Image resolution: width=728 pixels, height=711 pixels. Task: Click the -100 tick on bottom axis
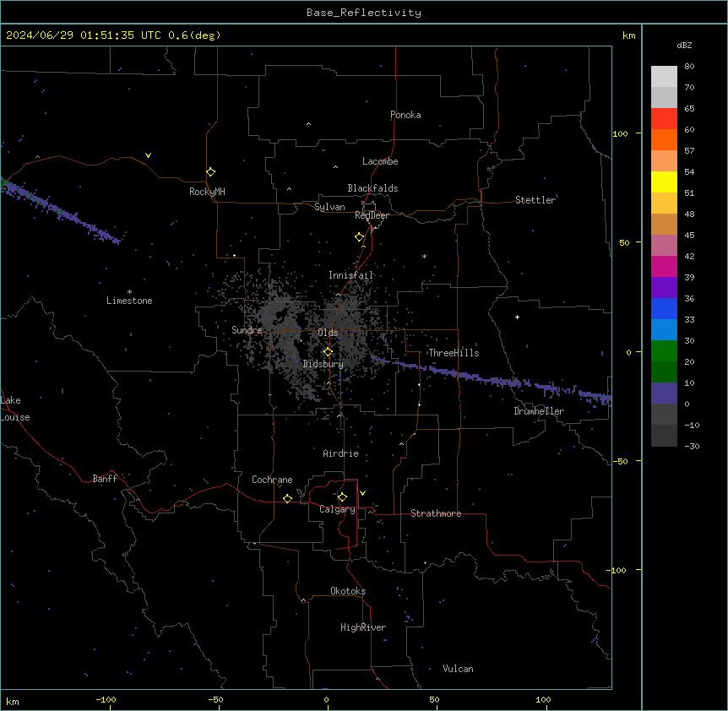[106, 699]
